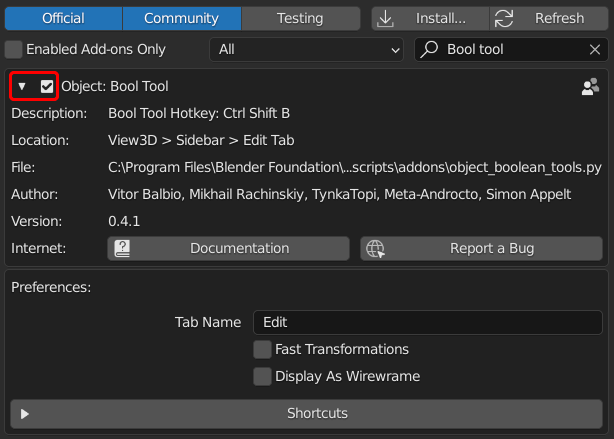Click the globe icon on Report a Bug

click(x=376, y=248)
